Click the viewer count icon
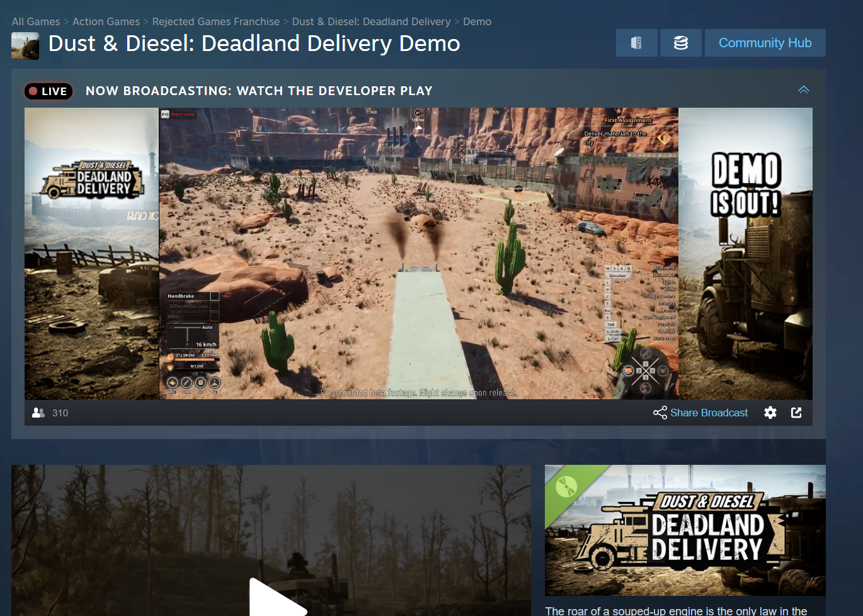Viewport: 863px width, 616px height. pyautogui.click(x=38, y=413)
